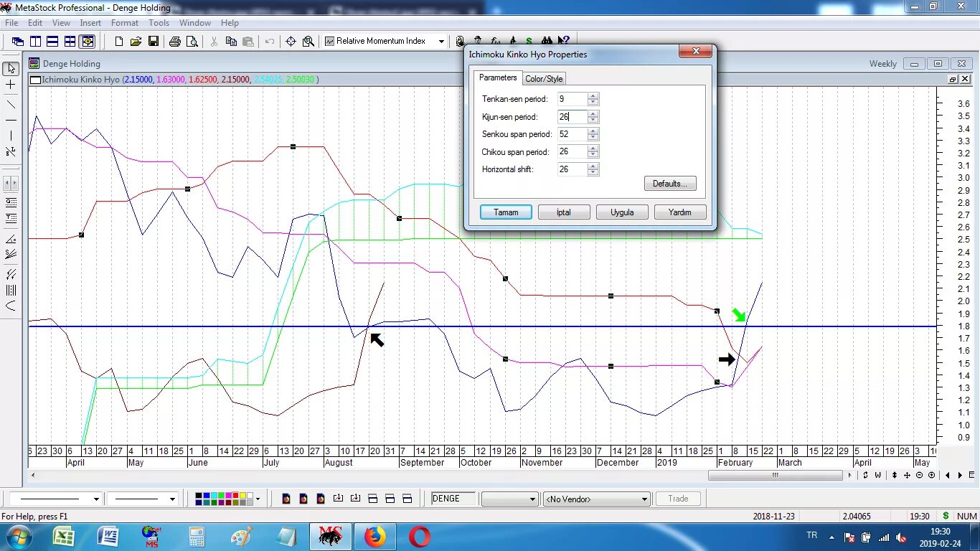Click the Windows Start button

[18, 537]
